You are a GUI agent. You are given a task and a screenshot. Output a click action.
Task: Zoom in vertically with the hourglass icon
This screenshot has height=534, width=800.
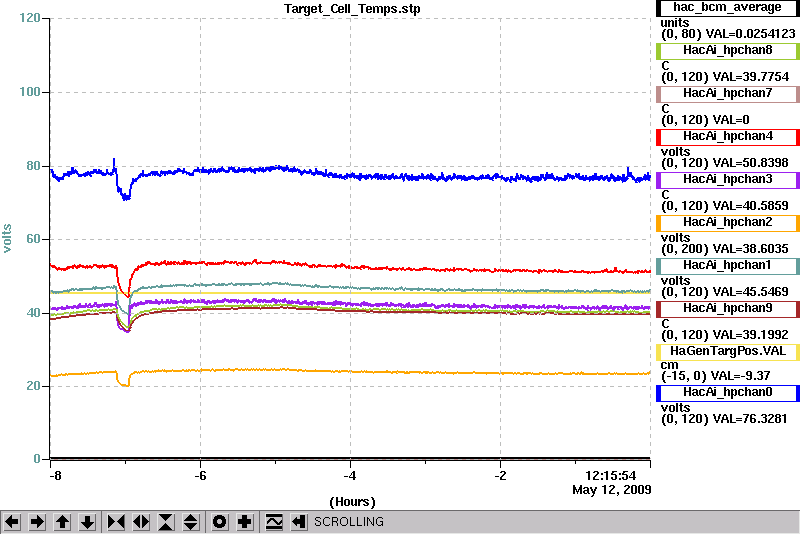pyautogui.click(x=166, y=522)
